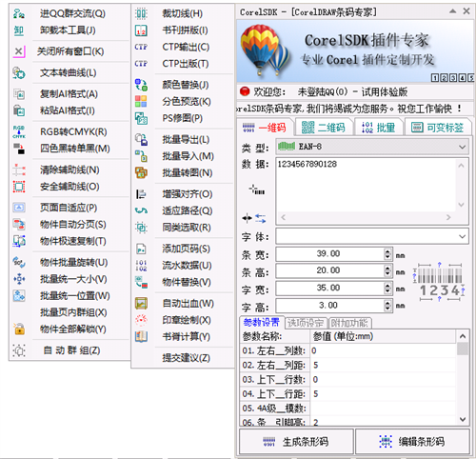This screenshot has height=459, width=476.
Task: Click the red login status indicator
Action: tap(245, 91)
